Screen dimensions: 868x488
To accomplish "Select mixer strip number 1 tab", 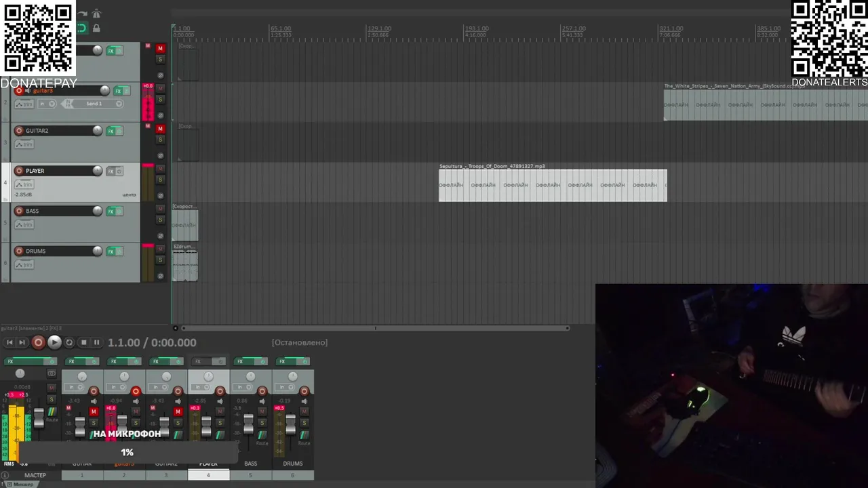I will 82,475.
